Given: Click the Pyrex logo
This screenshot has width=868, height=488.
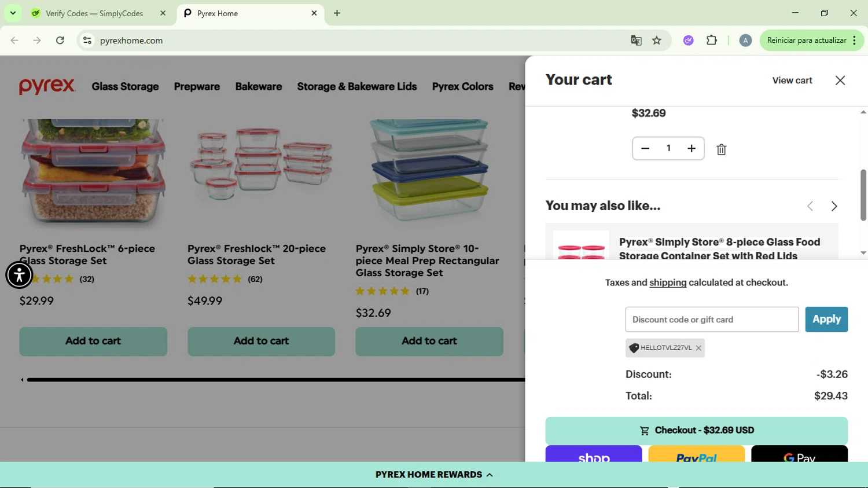Looking at the screenshot, I should pyautogui.click(x=47, y=86).
